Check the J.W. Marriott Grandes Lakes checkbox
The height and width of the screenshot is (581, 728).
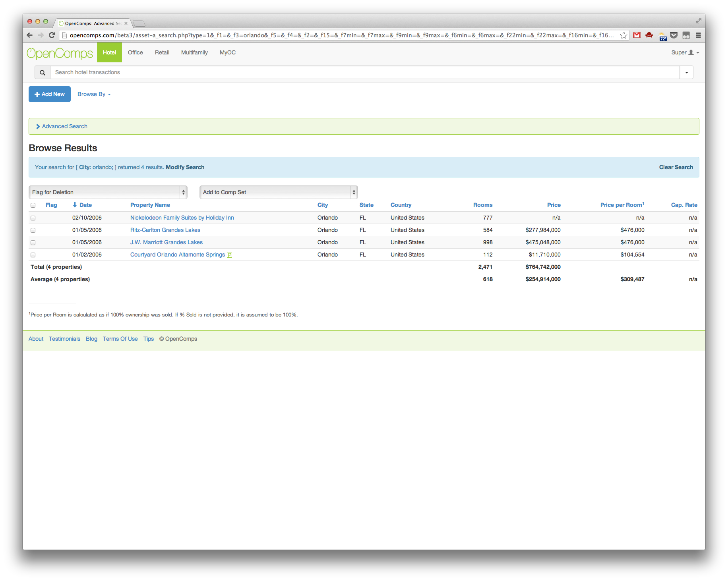point(33,243)
